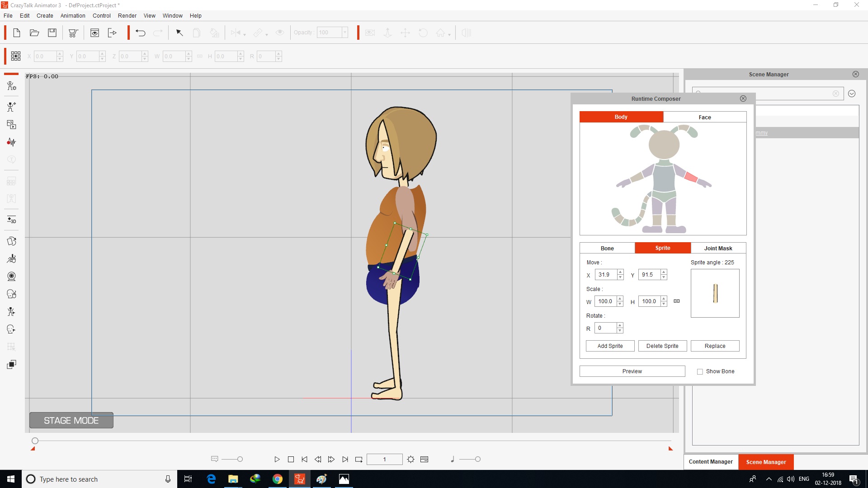Click the sprite thumbnail preview
The width and height of the screenshot is (868, 488).
click(x=715, y=293)
